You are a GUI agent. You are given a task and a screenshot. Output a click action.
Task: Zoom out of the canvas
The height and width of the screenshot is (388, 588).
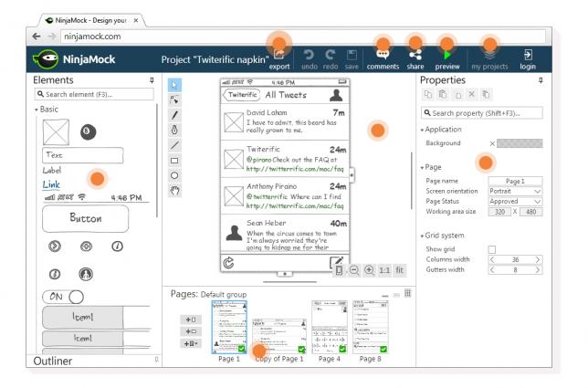click(x=354, y=270)
